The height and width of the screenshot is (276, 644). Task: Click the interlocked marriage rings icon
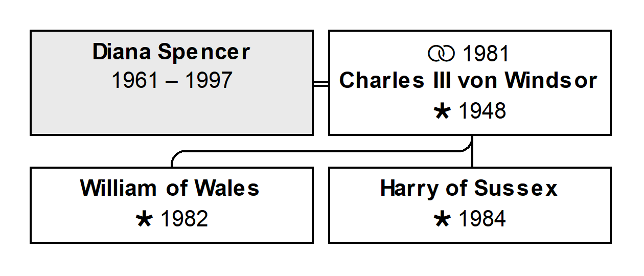point(441,53)
